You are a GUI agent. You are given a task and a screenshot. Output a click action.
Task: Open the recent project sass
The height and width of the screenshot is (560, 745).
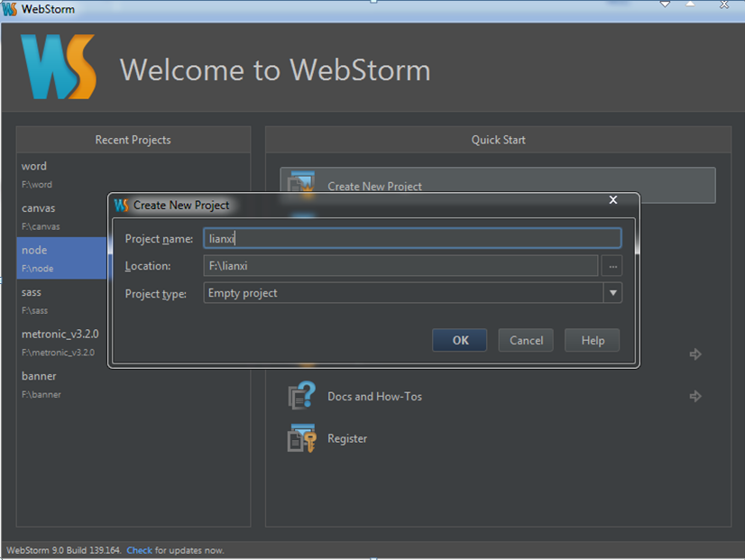pyautogui.click(x=61, y=300)
